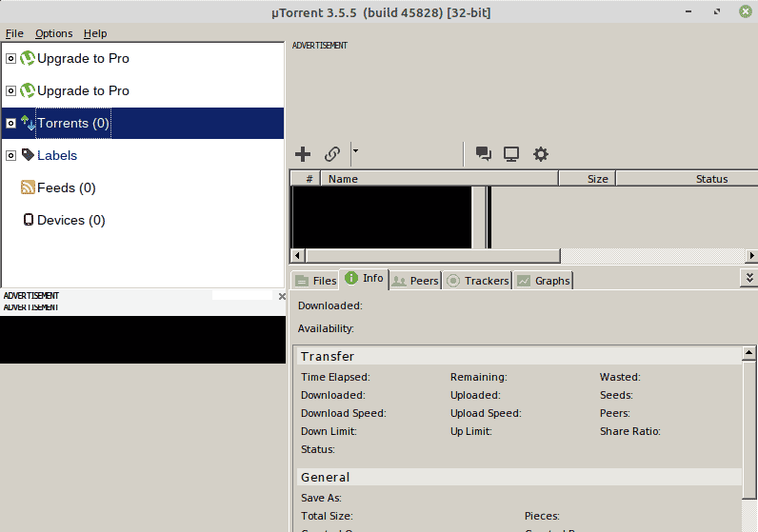Click the Time Elapsed: label

335,377
